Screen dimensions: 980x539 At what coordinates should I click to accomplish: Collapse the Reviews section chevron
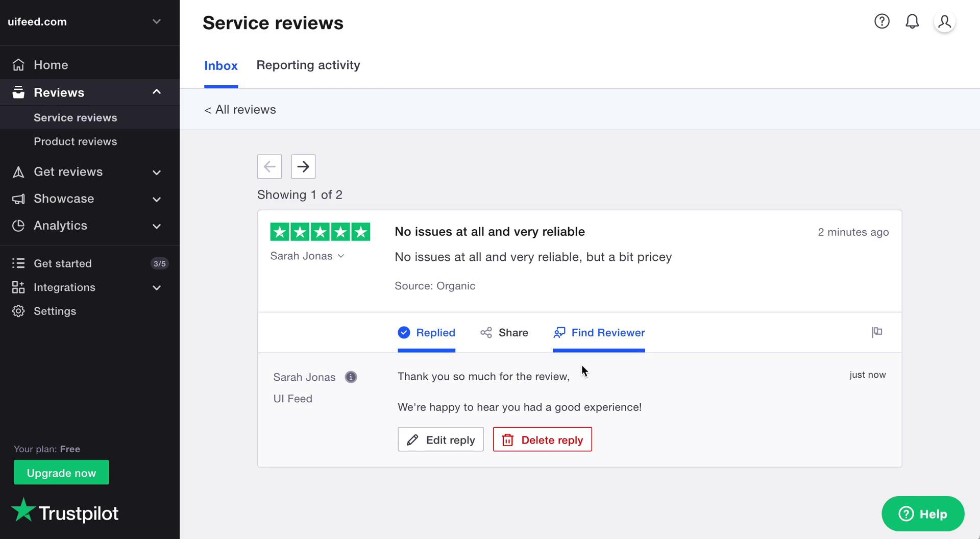(x=157, y=92)
